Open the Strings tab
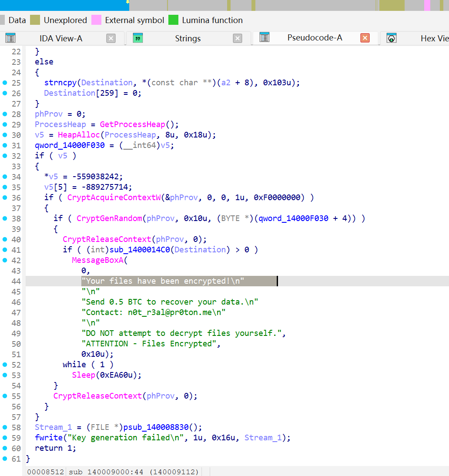 (x=188, y=39)
